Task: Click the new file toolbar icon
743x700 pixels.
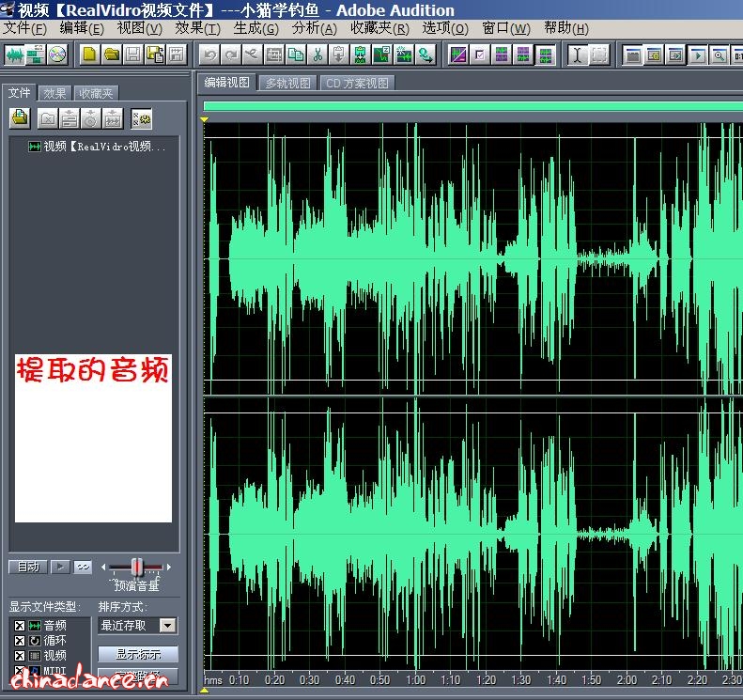Action: click(x=90, y=54)
